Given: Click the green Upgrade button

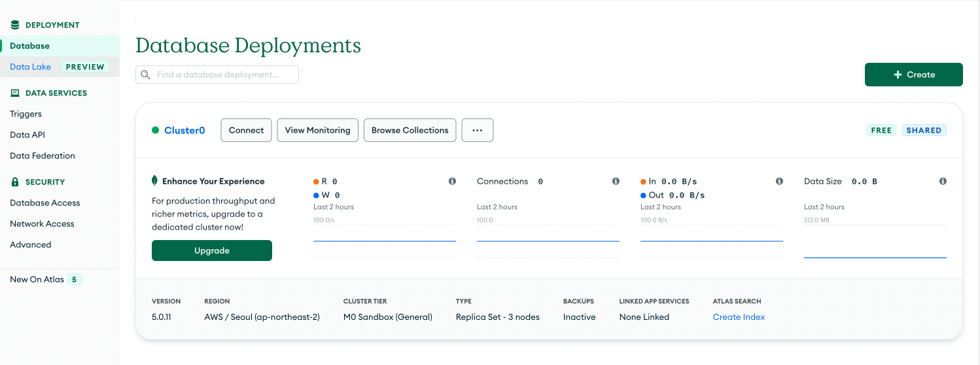Looking at the screenshot, I should tap(212, 251).
